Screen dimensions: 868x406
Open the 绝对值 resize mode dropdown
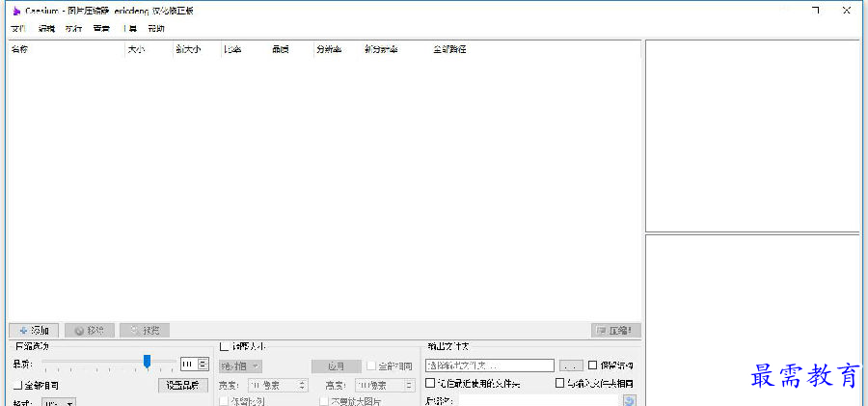point(240,366)
